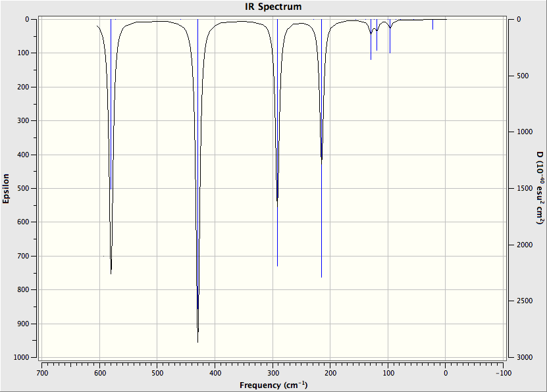Click the "500" tick on the Epsilon axis
The height and width of the screenshot is (392, 547).
(23, 189)
